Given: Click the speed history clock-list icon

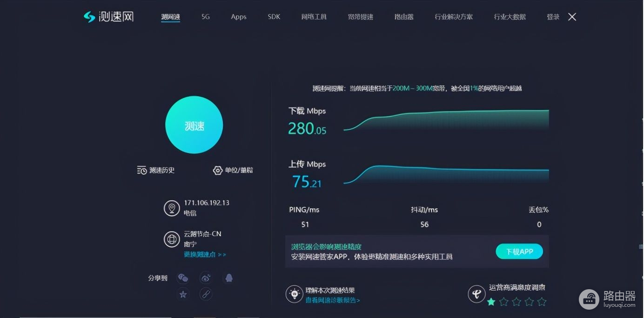Looking at the screenshot, I should [142, 171].
